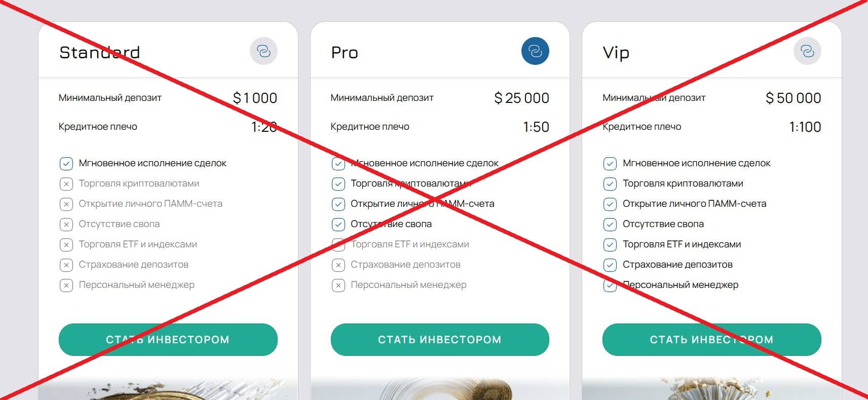Click Vip's Торговля ETF и индексами checkmark
868x400 pixels.
tap(610, 244)
